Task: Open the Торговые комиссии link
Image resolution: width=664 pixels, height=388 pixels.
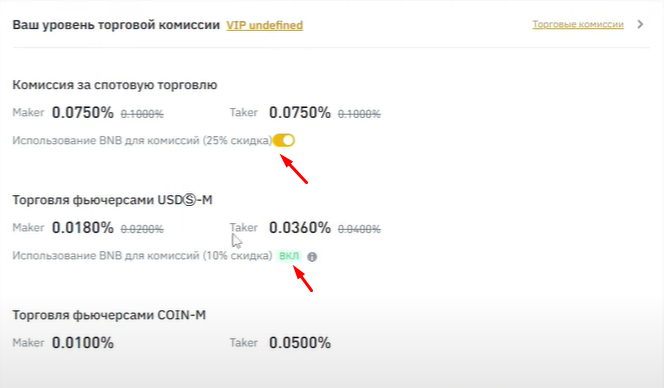Action: [x=578, y=25]
